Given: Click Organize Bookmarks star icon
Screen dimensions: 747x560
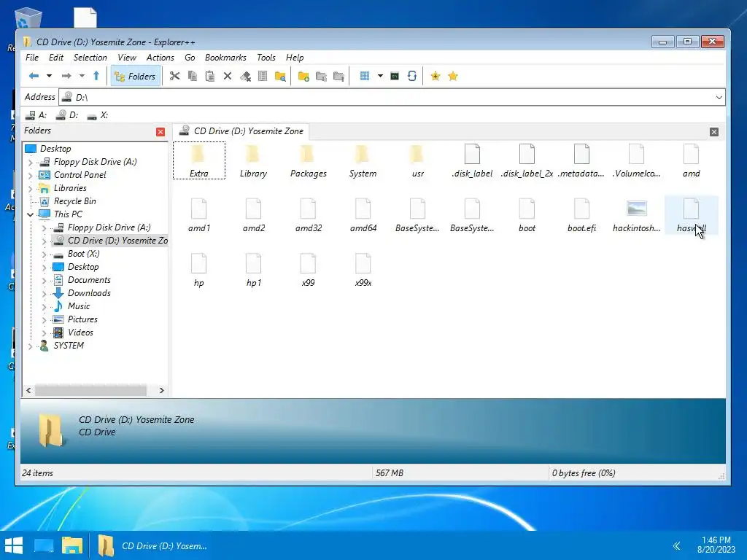Looking at the screenshot, I should (x=453, y=76).
